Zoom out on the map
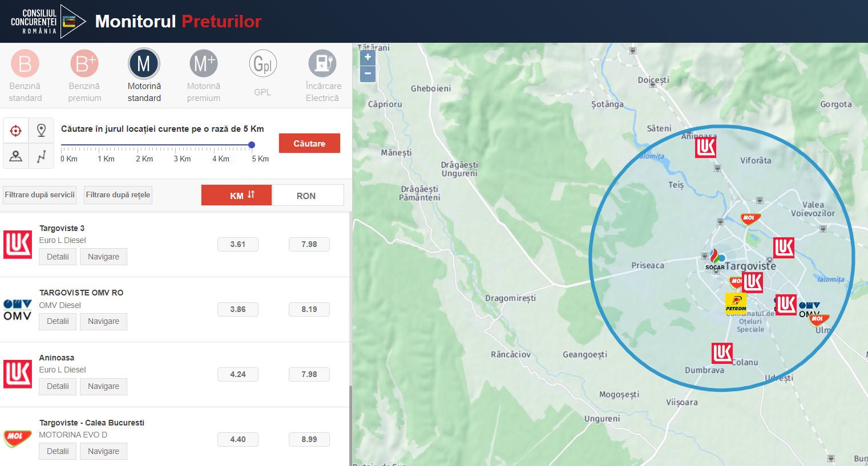The width and height of the screenshot is (868, 466). point(368,74)
